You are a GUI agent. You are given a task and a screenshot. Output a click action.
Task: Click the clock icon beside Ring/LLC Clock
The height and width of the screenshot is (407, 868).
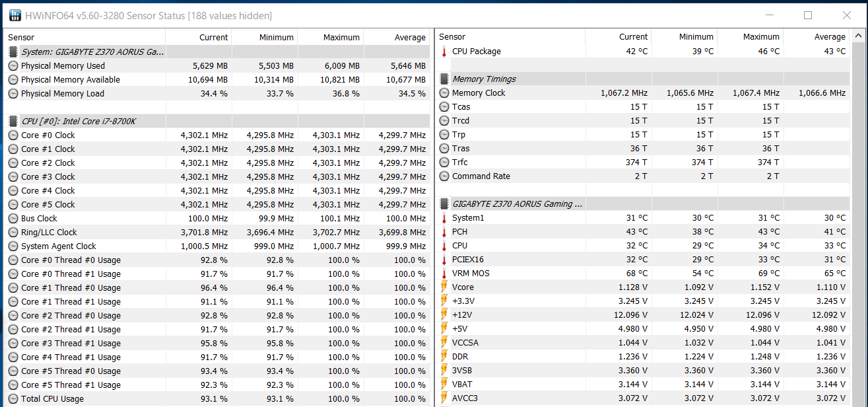(13, 233)
